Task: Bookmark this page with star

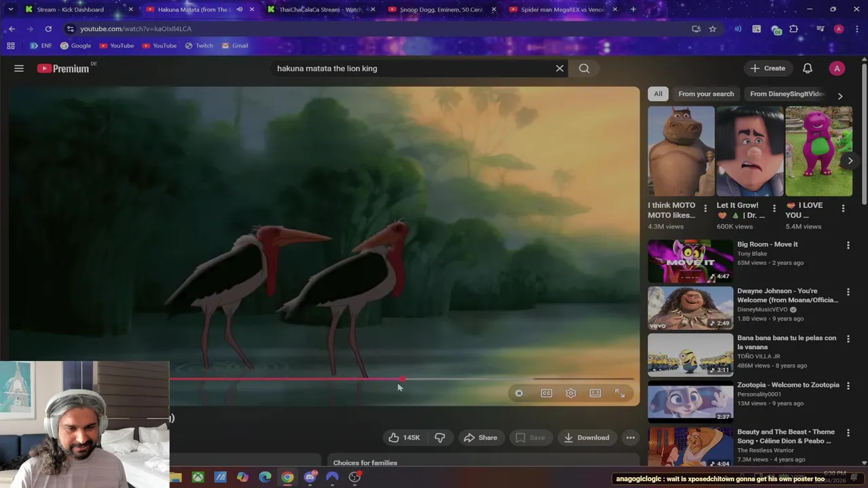Action: (x=713, y=29)
